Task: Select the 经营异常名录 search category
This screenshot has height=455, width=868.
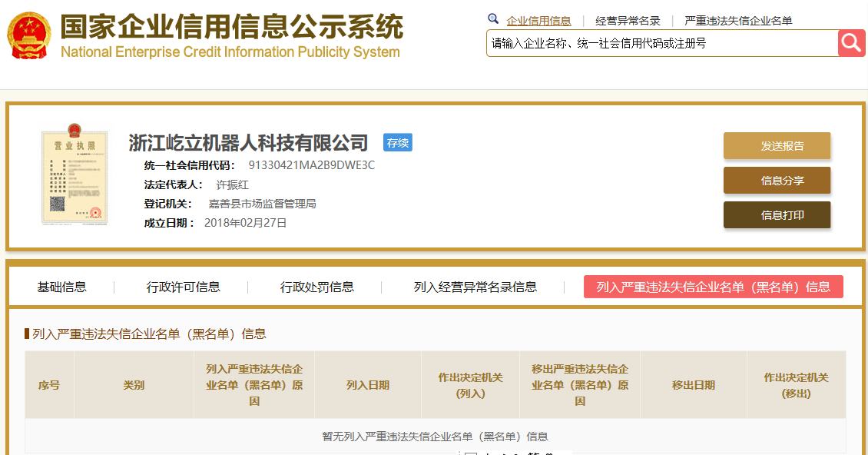Action: [628, 21]
